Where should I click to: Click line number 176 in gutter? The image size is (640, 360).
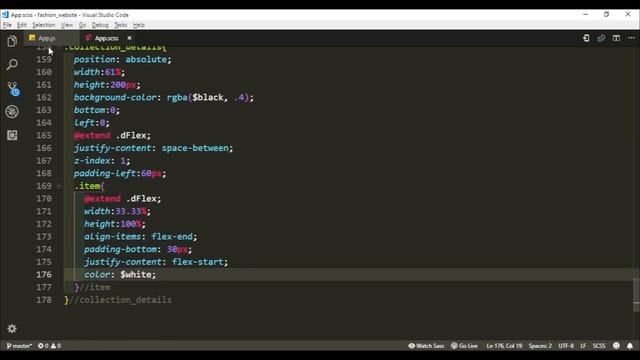[x=44, y=274]
